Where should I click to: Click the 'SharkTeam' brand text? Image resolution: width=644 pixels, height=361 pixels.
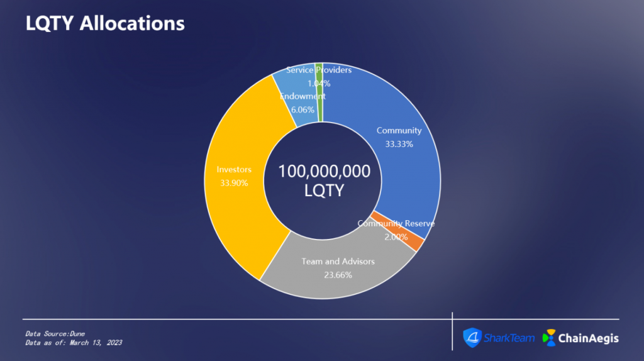pos(509,338)
